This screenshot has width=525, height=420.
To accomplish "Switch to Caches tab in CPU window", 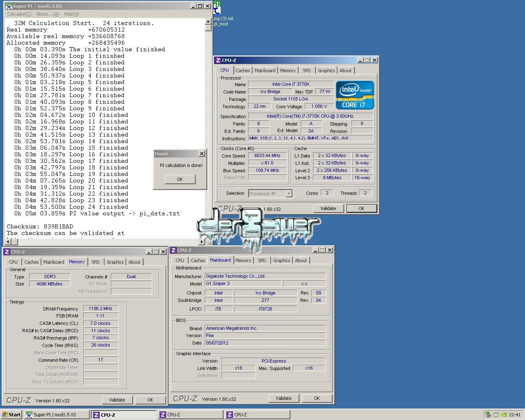I will point(242,71).
